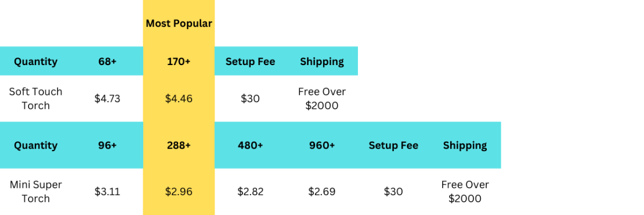Select the 68+ quantity column header
The image size is (644, 215).
[107, 62]
